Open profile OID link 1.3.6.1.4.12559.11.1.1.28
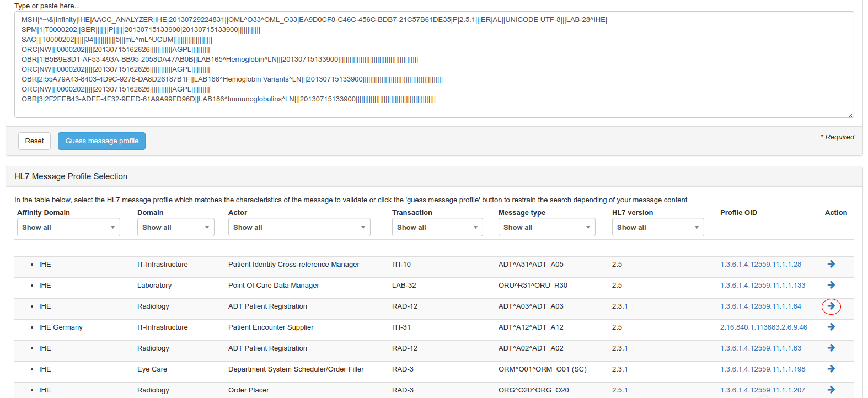 coord(760,265)
